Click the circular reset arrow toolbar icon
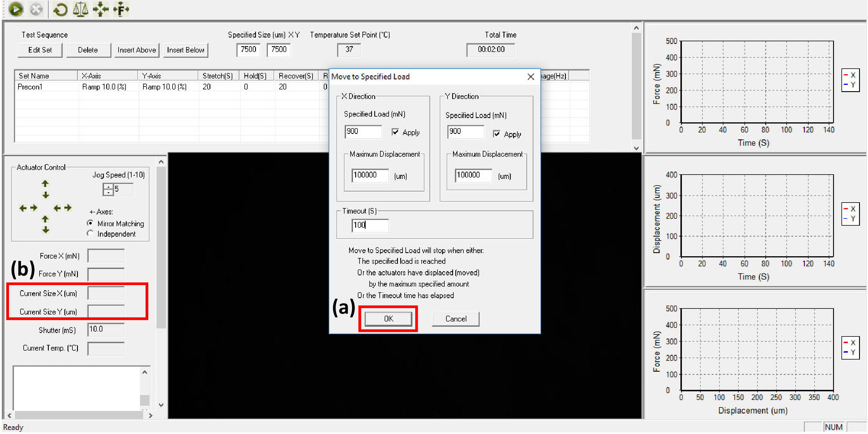The width and height of the screenshot is (868, 434). [60, 9]
